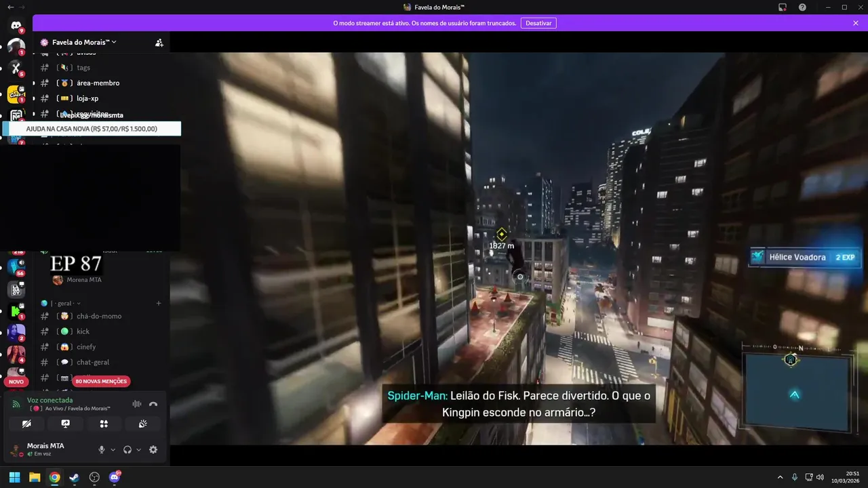Expand Favela do Morais server menu
The width and height of the screenshot is (868, 488).
click(85, 42)
